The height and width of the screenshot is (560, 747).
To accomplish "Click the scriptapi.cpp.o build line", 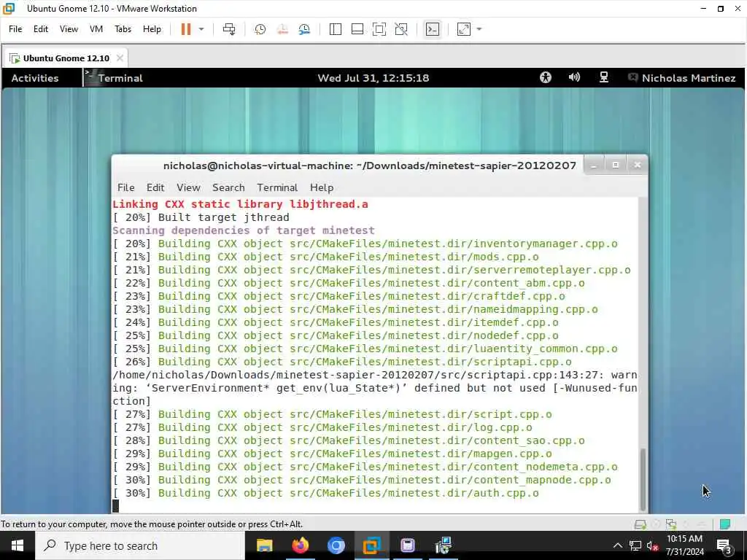I will pos(342,362).
